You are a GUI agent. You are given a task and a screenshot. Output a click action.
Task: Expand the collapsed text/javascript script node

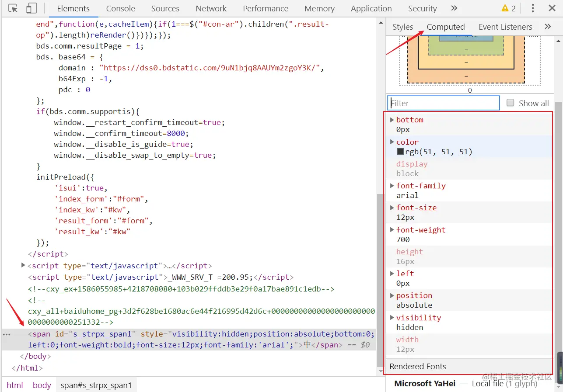click(23, 265)
